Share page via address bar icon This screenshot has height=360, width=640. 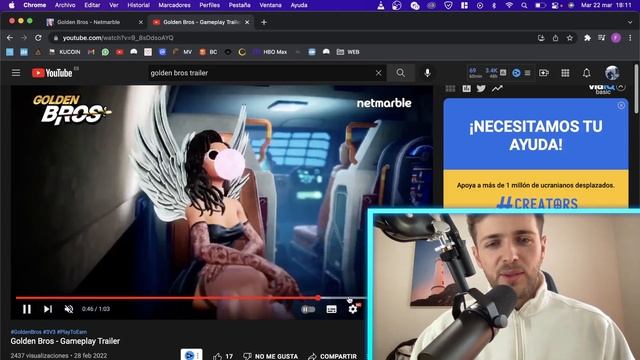(x=556, y=38)
